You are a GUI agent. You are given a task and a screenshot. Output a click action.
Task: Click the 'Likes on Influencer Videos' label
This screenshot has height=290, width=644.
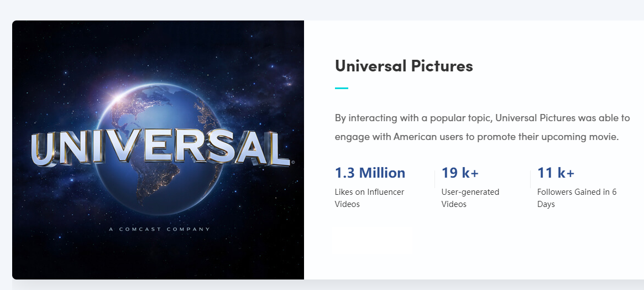369,198
